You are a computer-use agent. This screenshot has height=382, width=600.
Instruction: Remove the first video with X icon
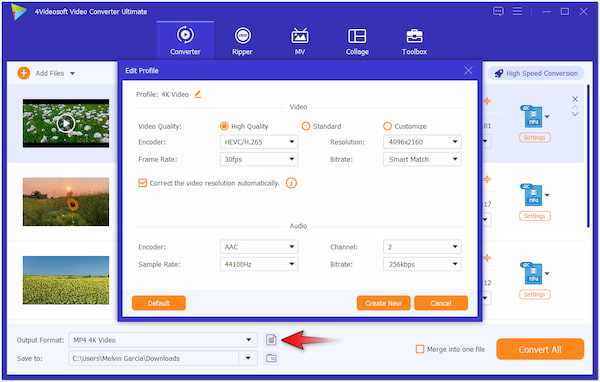pyautogui.click(x=575, y=99)
